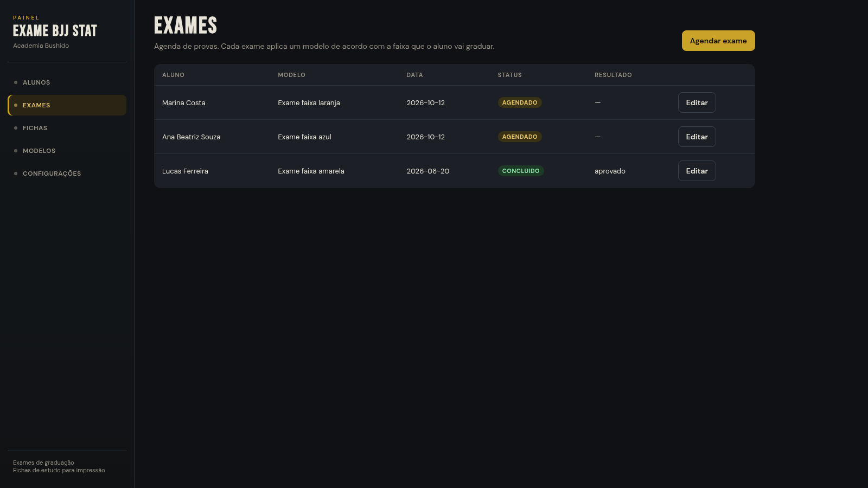Open Modelos from the sidebar

point(67,151)
